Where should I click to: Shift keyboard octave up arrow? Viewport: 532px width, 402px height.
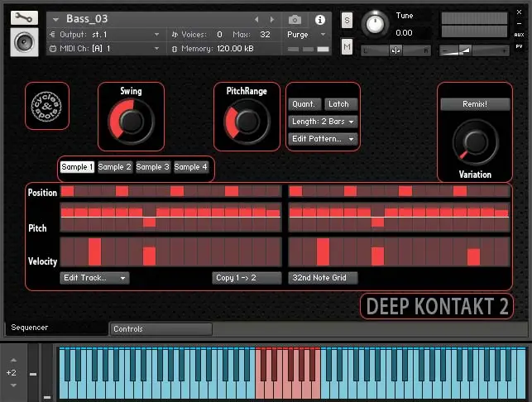13,360
